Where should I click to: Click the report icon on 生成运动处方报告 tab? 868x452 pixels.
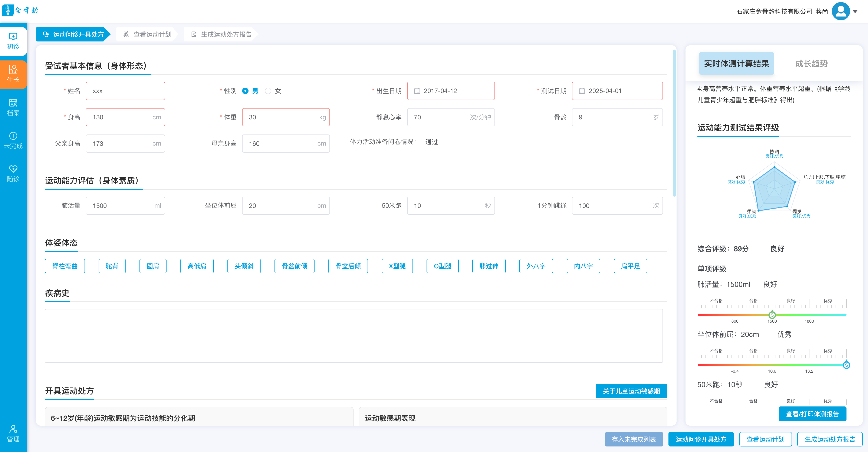194,34
